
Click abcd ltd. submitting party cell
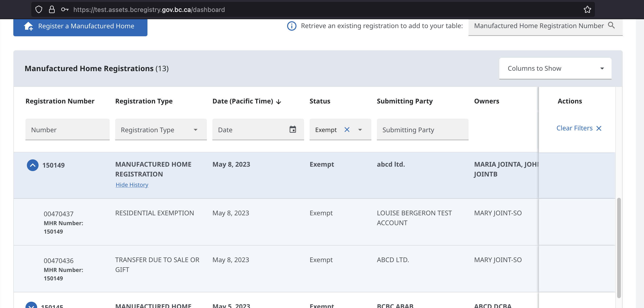coord(391,164)
